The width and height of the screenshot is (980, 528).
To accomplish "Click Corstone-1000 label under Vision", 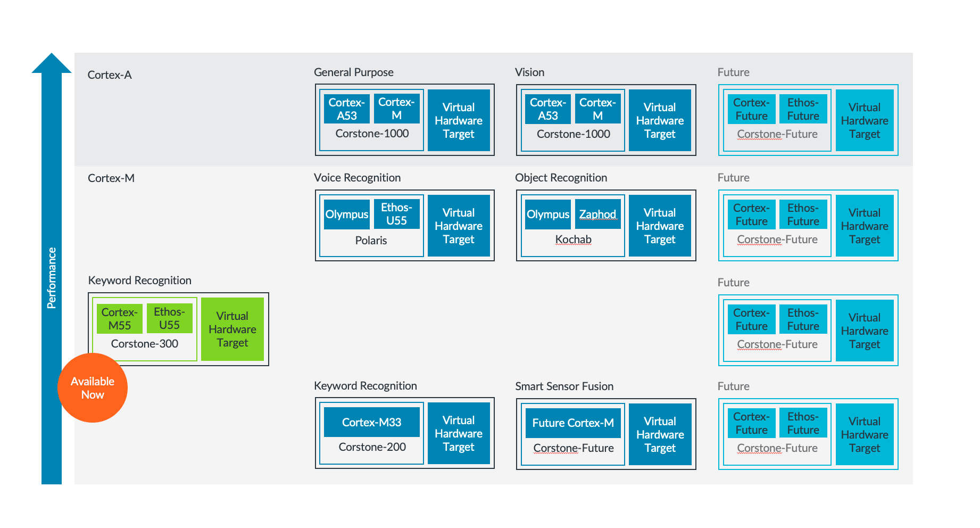I will [573, 134].
